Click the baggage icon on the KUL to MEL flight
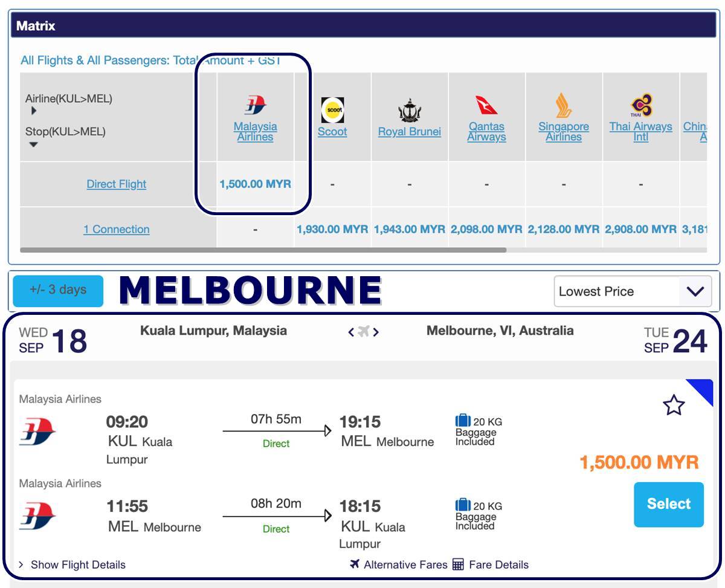This screenshot has height=588, width=725. pyautogui.click(x=463, y=421)
